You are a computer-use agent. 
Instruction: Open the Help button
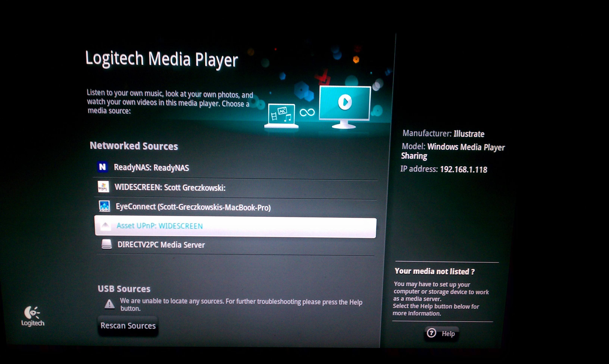pos(442,333)
